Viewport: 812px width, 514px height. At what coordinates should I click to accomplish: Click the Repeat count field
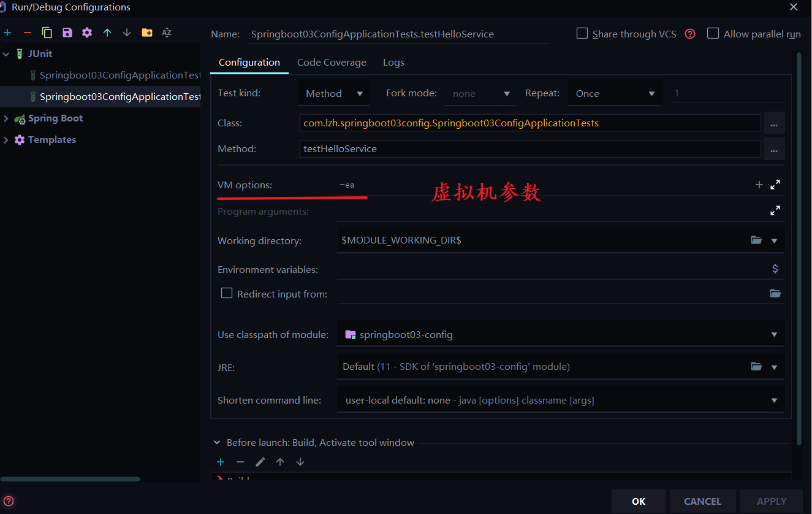click(727, 93)
